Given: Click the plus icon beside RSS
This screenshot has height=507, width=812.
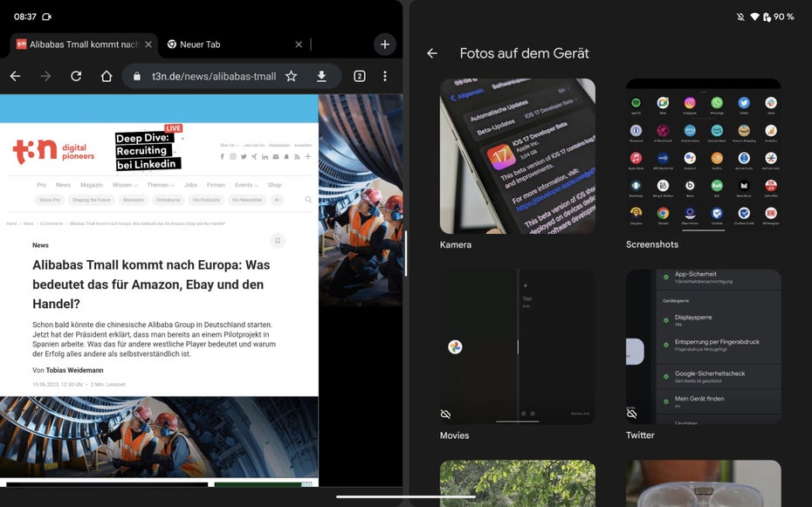Looking at the screenshot, I should [307, 156].
